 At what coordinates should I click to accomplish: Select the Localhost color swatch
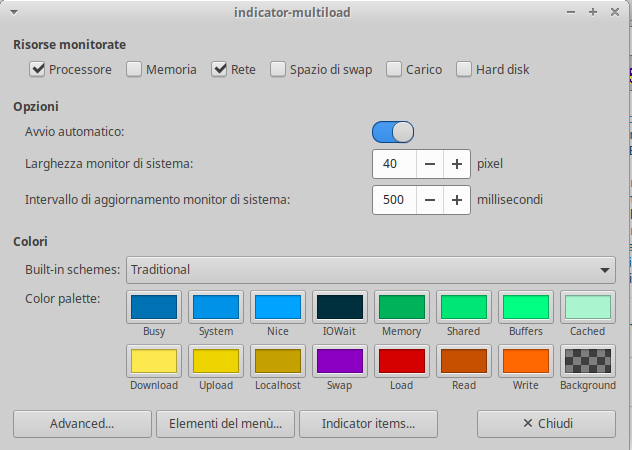coord(278,361)
